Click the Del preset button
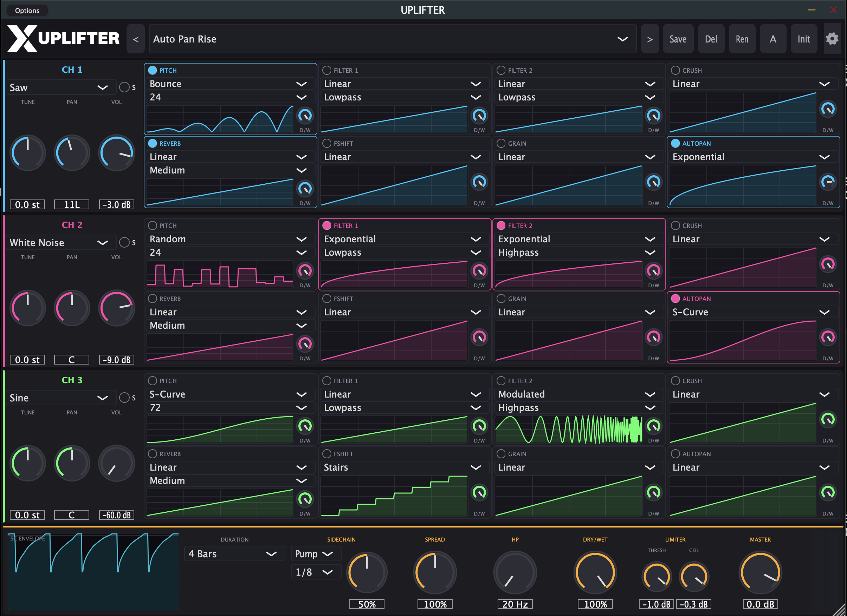The width and height of the screenshot is (847, 616). click(711, 39)
